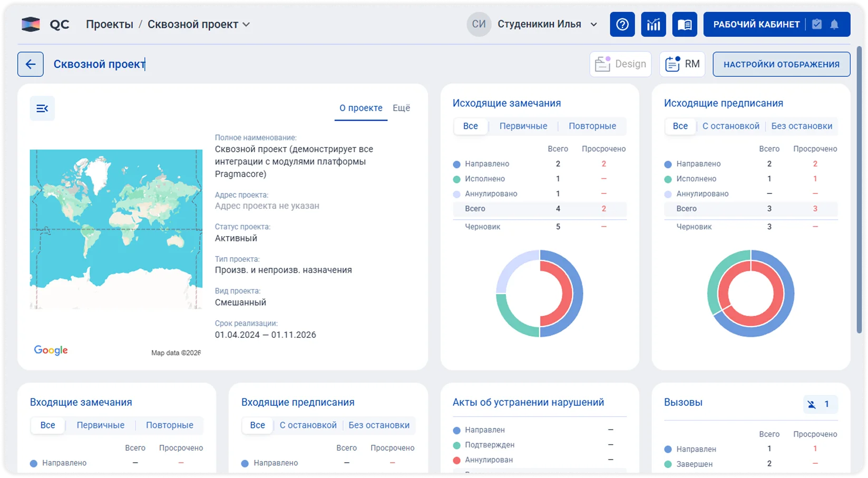Collapse the project info panel icon

(42, 109)
